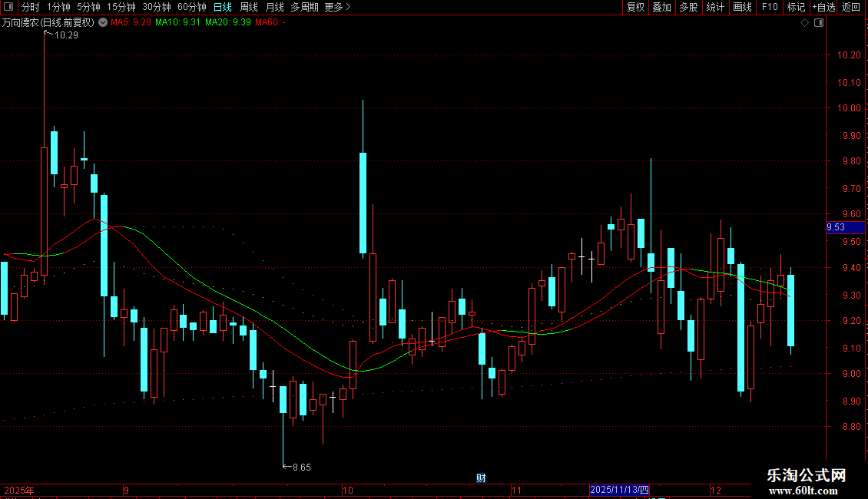Add stock via +自选 button

(x=823, y=7)
